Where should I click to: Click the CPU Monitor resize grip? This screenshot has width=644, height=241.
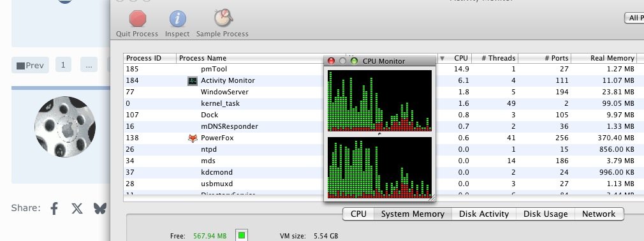431,198
